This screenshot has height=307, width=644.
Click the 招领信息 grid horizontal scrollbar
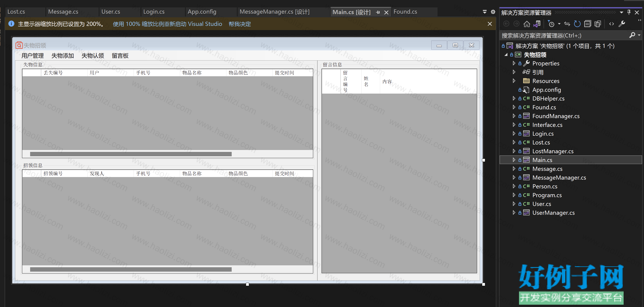click(131, 269)
